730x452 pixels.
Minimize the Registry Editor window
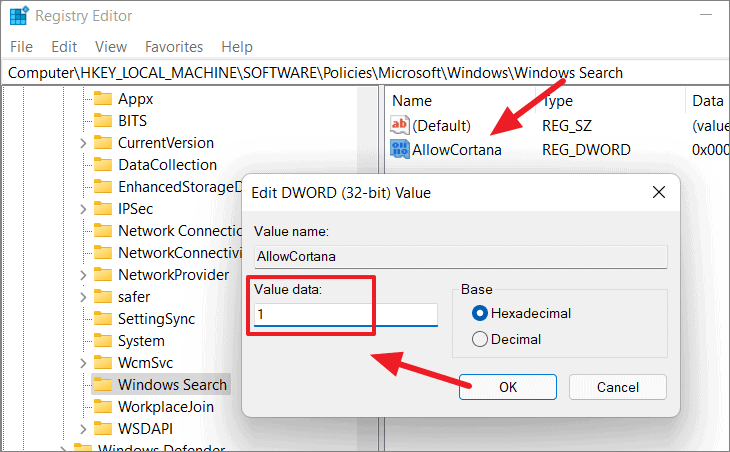(x=706, y=15)
